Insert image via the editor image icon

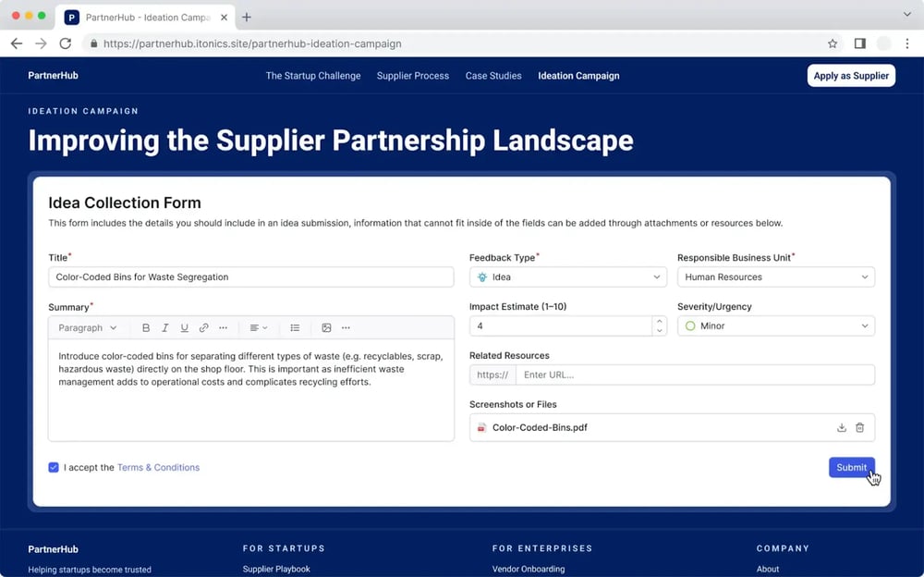(x=326, y=328)
